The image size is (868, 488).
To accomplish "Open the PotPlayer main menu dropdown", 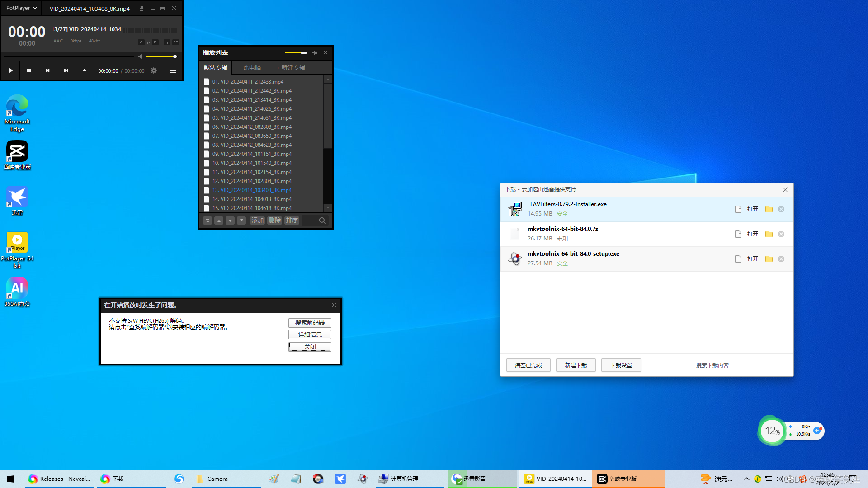I will tap(21, 8).
